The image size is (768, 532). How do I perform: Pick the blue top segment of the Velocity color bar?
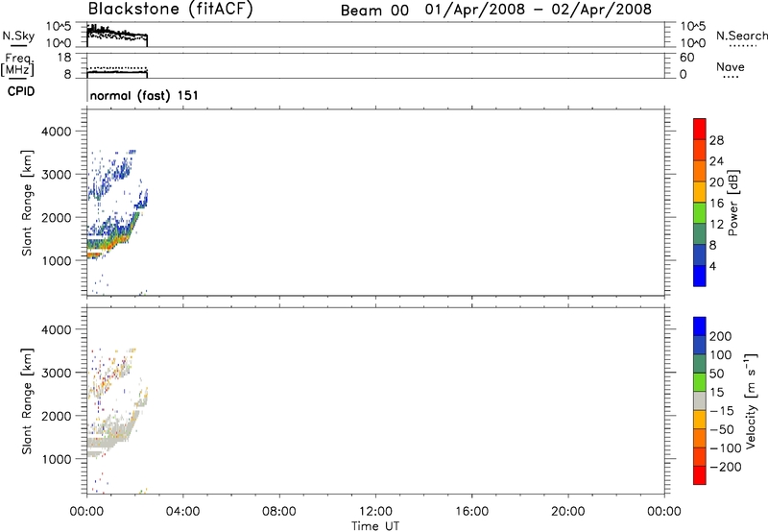(700, 326)
